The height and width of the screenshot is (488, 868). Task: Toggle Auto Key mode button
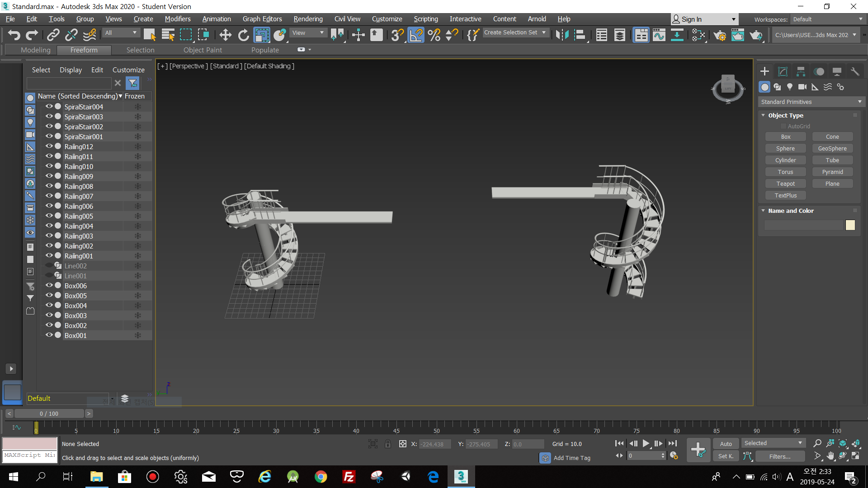[726, 444]
